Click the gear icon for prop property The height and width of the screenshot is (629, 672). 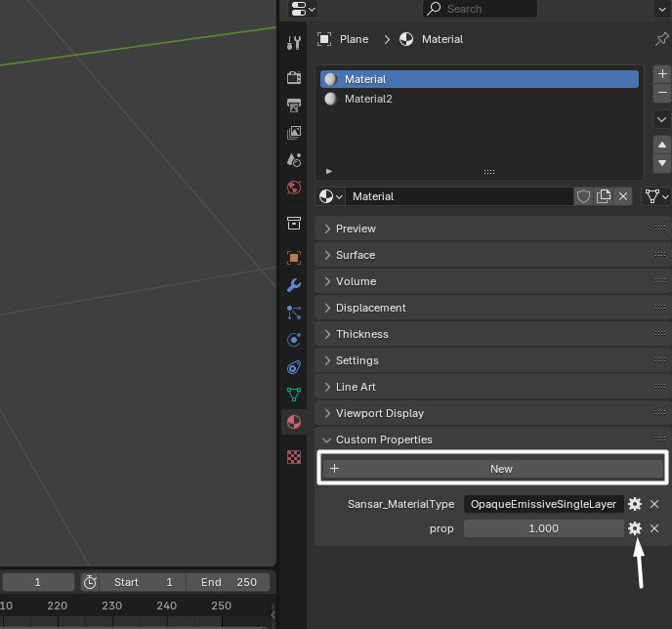[635, 528]
